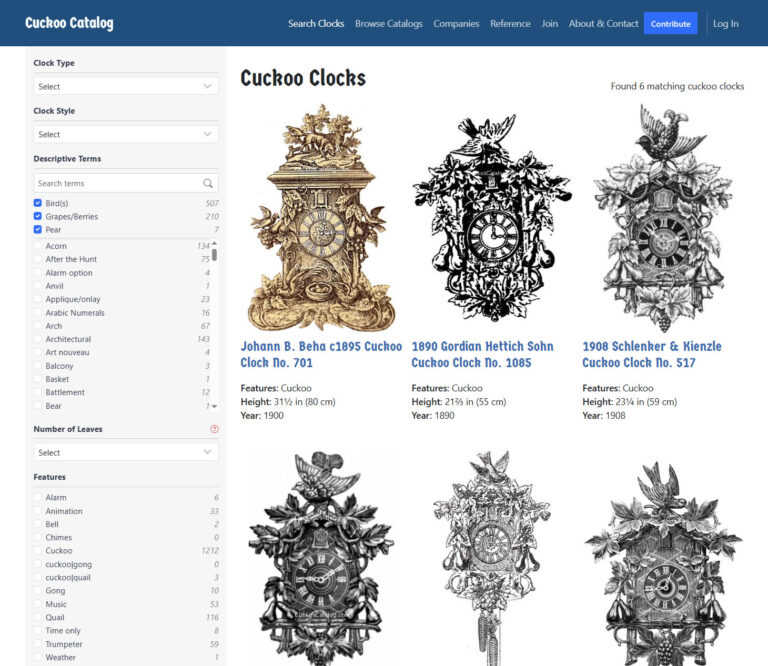Open the 1908 Schlenker & Kienzle No. 517 link

[x=652, y=355]
